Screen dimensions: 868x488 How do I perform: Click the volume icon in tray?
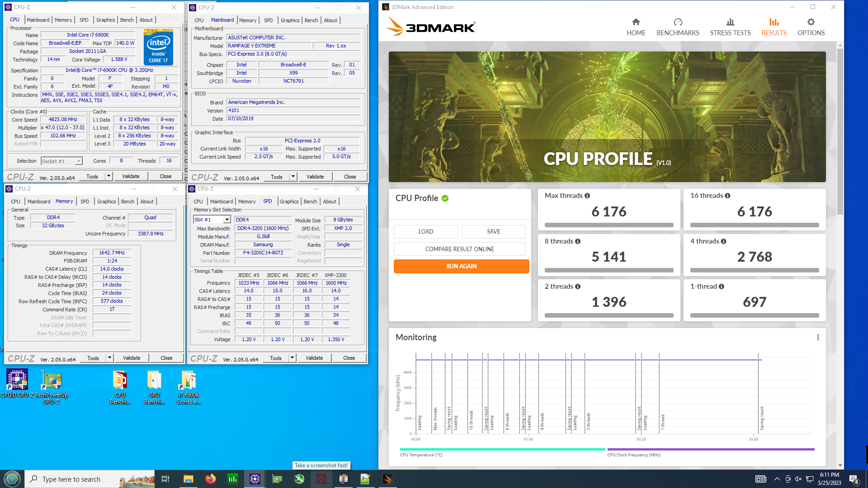[798, 479]
